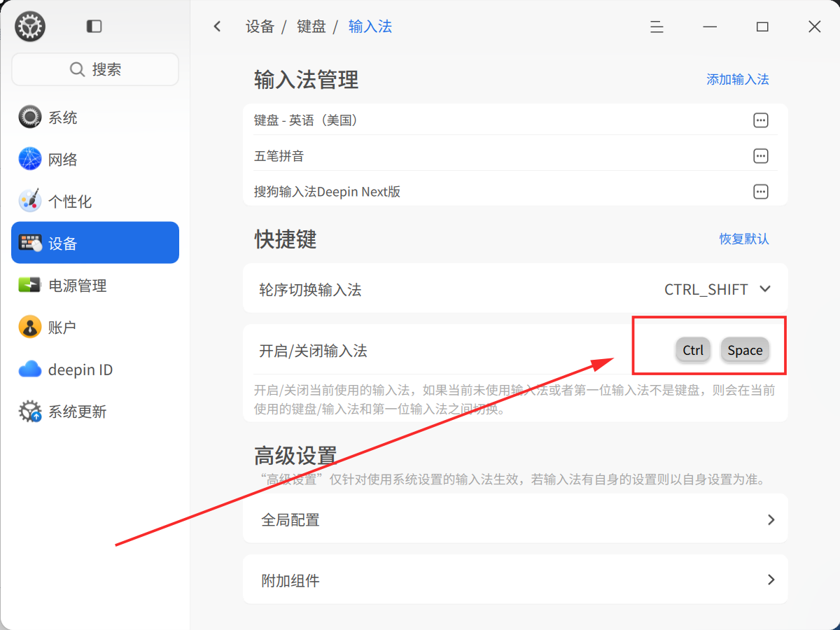The width and height of the screenshot is (840, 630).
Task: Select 系统 in the sidebar
Action: tap(95, 117)
